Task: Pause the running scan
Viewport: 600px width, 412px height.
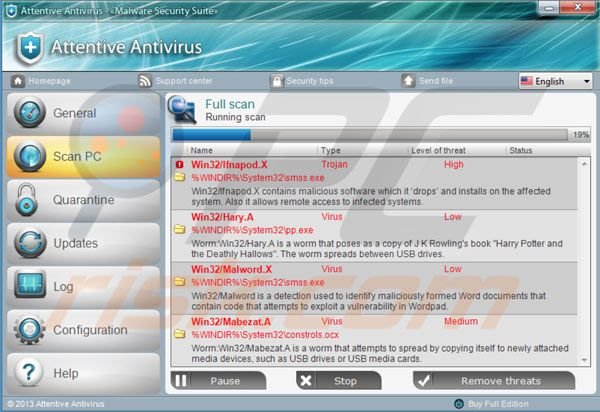Action: pos(218,381)
